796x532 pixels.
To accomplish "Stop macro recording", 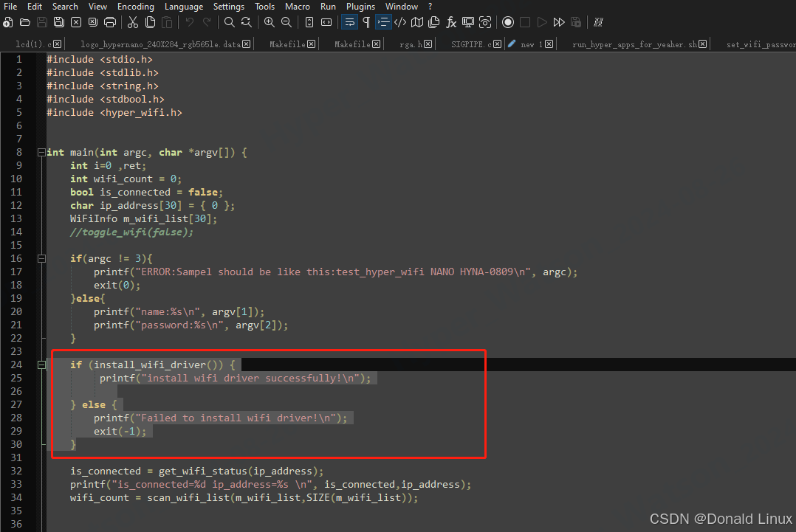I will tap(525, 22).
